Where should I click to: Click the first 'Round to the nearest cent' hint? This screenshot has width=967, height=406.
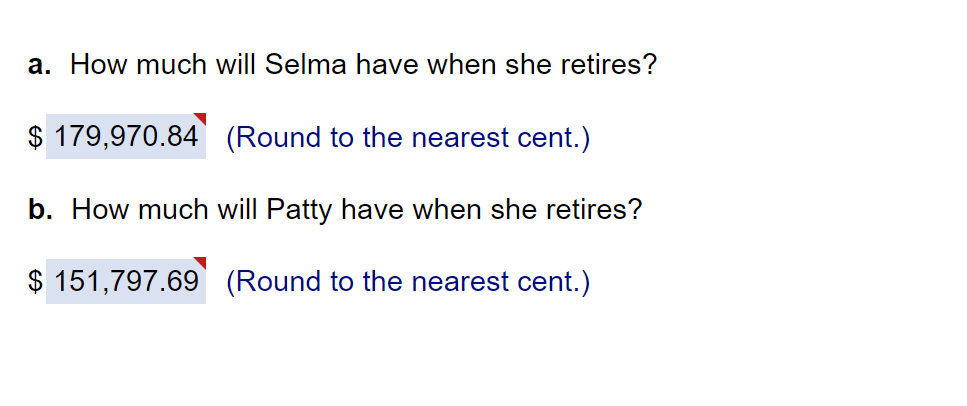408,137
